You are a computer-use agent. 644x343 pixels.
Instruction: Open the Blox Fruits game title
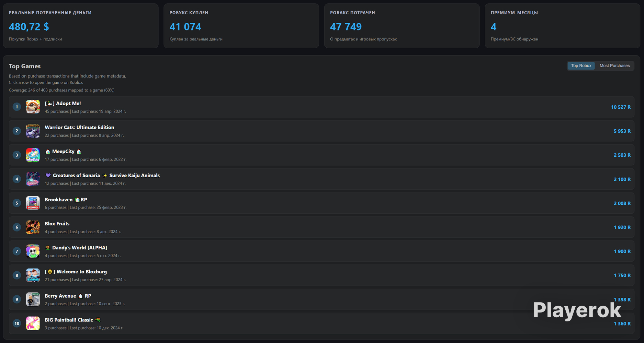57,224
